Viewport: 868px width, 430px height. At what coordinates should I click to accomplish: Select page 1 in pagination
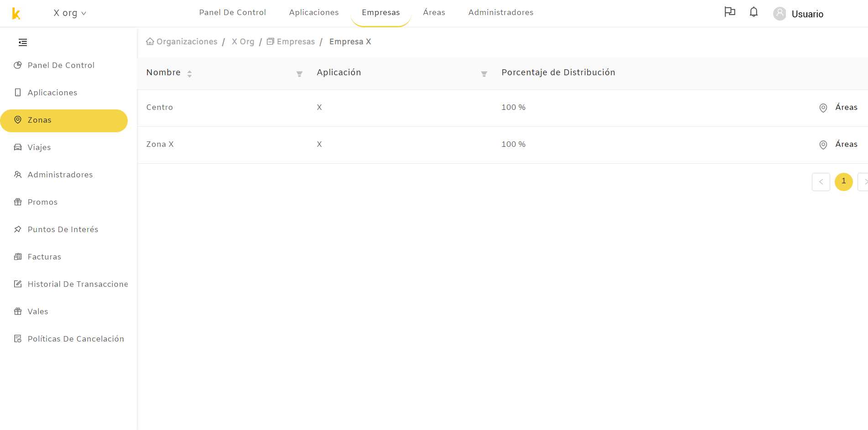(844, 182)
